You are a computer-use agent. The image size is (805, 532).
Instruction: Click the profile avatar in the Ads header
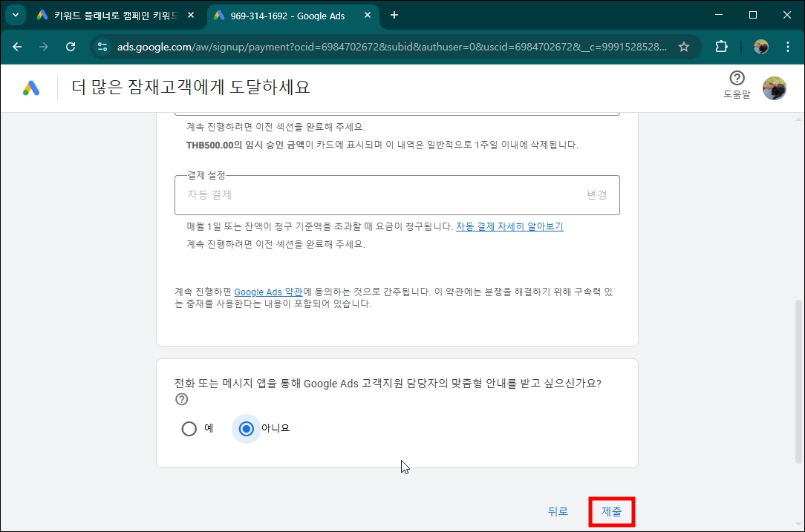[x=775, y=88]
